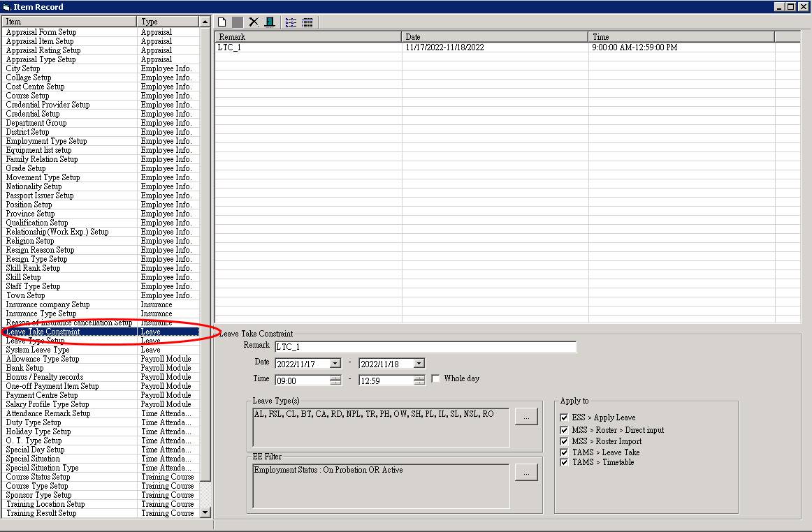812x532 pixels.
Task: Switch to list view using the small list icon
Action: tap(291, 22)
